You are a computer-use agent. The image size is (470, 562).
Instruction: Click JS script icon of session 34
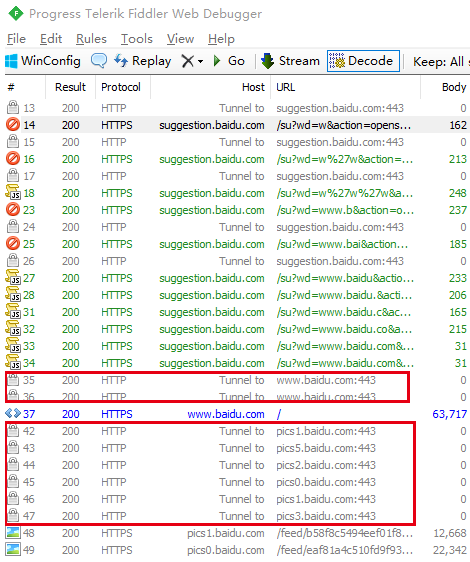[13, 363]
